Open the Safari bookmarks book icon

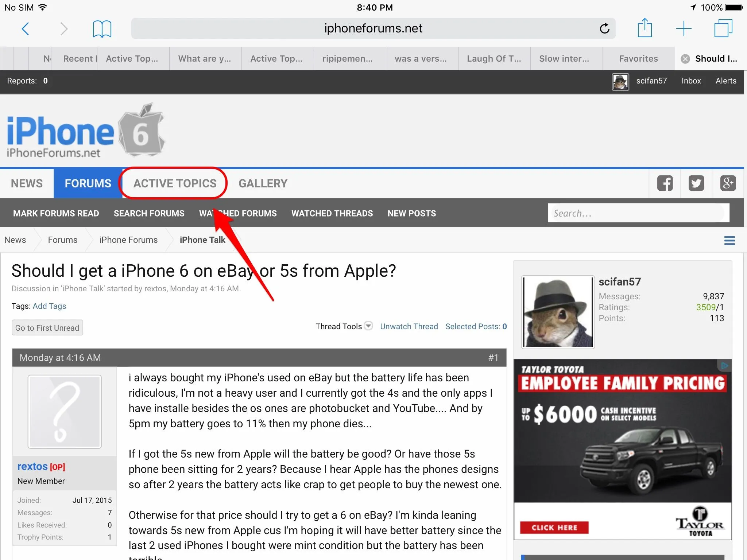(x=102, y=28)
